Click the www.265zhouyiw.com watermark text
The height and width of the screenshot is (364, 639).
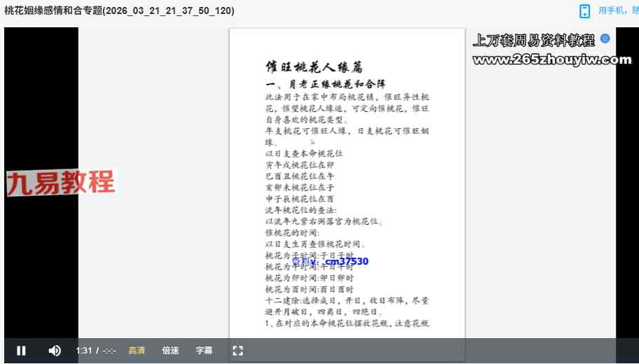[552, 60]
